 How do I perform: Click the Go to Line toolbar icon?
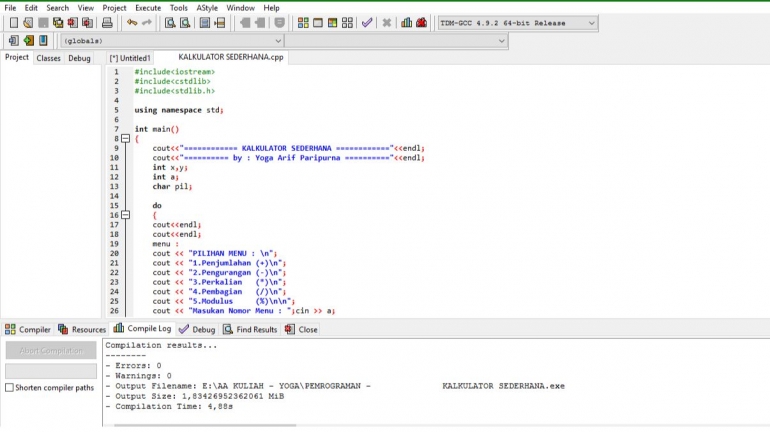click(220, 23)
